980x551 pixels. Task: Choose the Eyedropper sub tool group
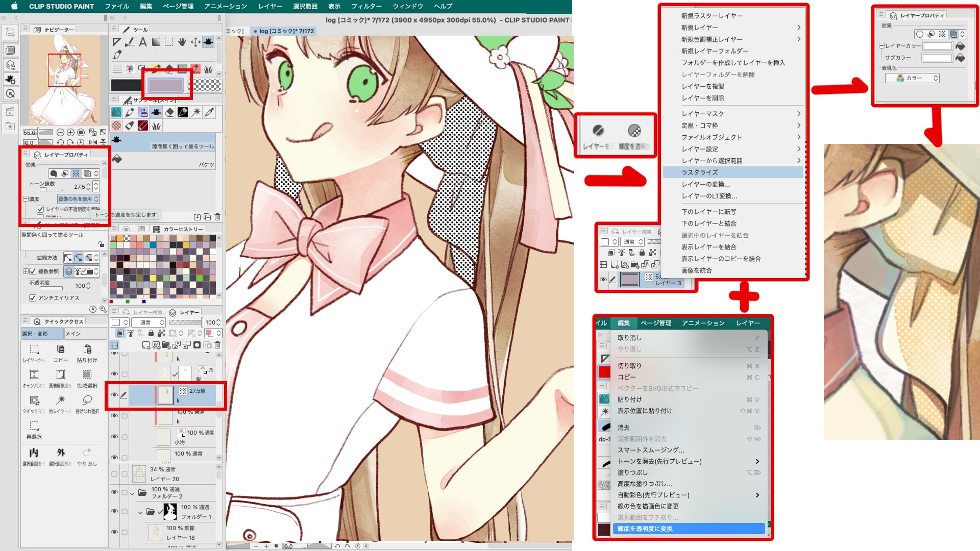pos(209,112)
